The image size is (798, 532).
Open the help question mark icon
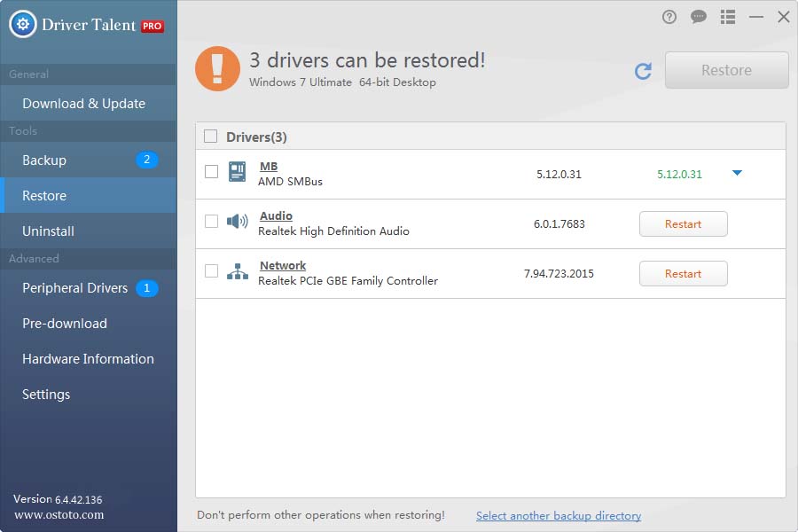tap(669, 18)
